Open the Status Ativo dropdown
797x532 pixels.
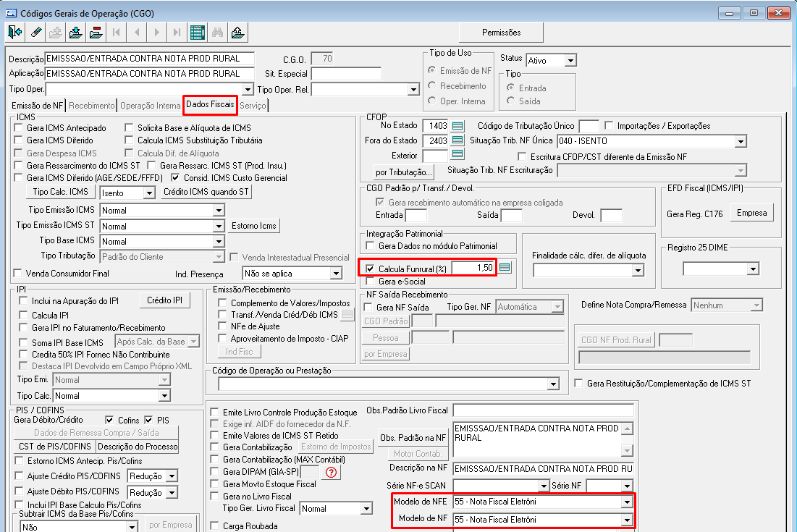pos(571,61)
